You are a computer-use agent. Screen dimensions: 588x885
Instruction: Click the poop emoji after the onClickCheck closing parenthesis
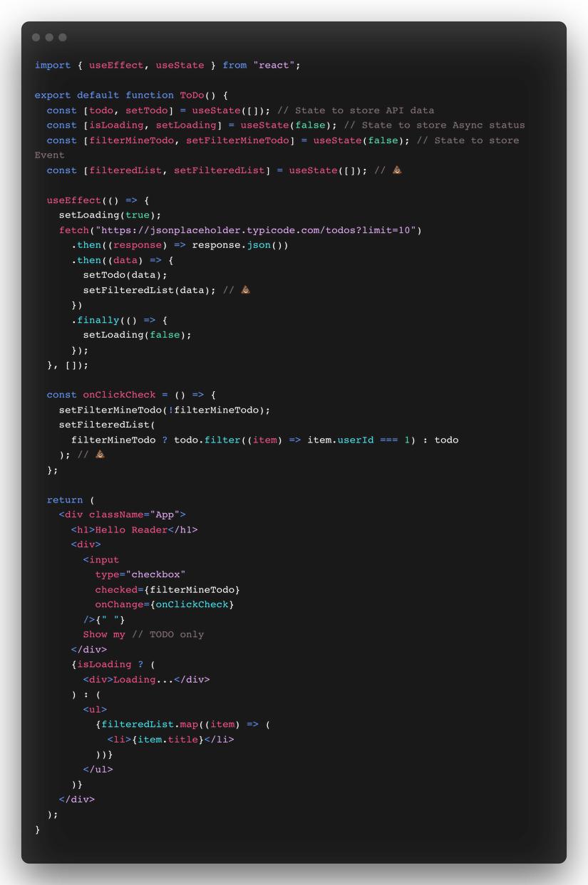(100, 454)
